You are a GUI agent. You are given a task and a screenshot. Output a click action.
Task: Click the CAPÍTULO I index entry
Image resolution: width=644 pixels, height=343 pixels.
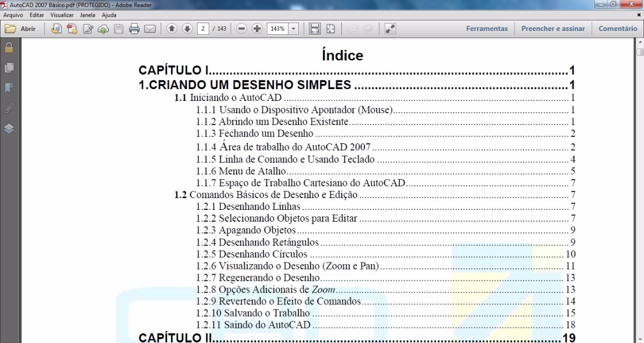(357, 70)
